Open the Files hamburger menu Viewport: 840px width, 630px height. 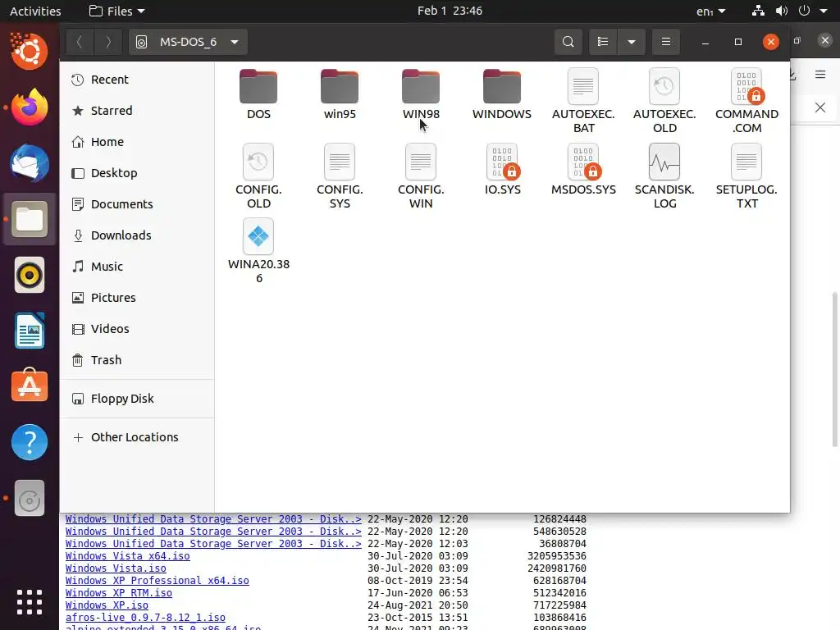click(x=666, y=42)
